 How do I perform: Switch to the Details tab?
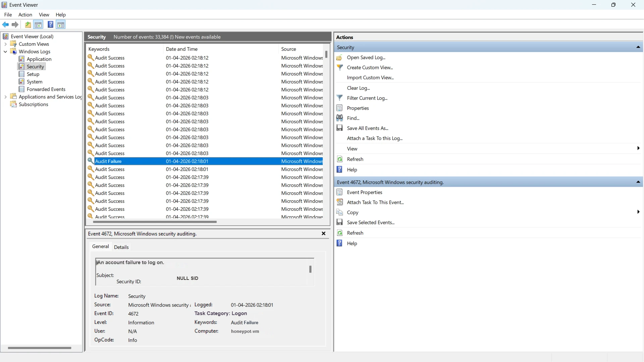click(x=121, y=247)
